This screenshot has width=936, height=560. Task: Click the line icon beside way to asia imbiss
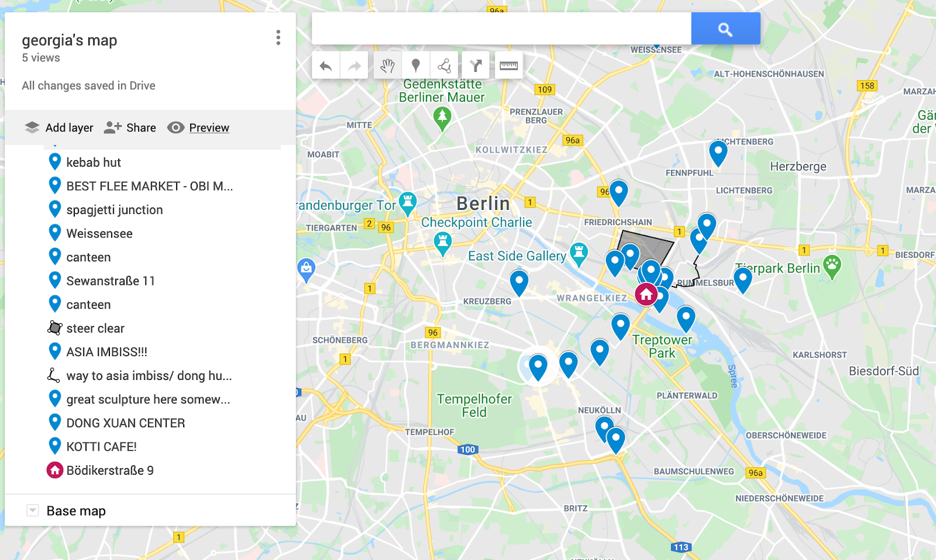point(54,375)
